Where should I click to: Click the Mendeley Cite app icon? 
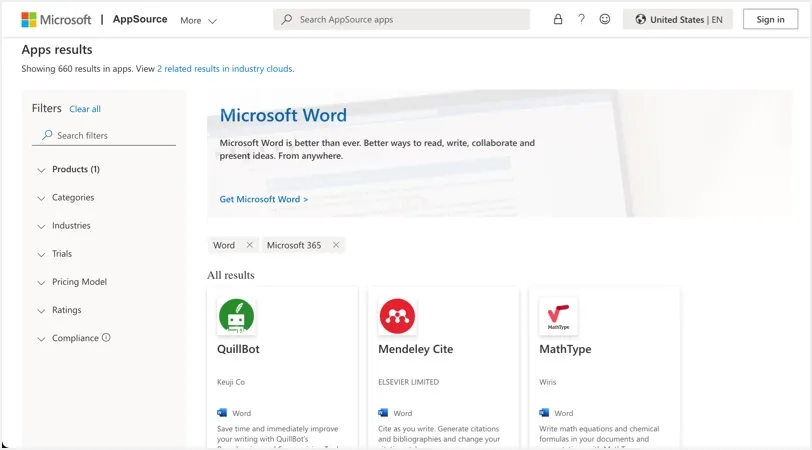pos(397,316)
